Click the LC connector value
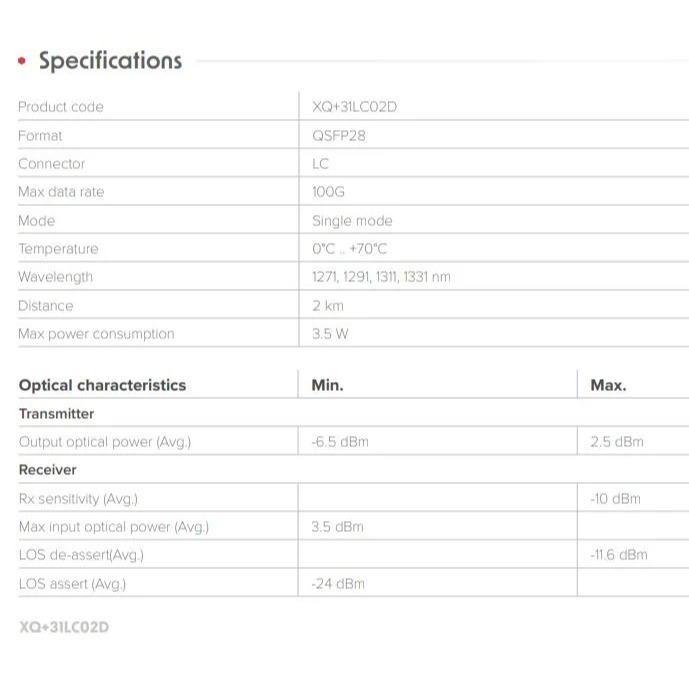 click(321, 164)
